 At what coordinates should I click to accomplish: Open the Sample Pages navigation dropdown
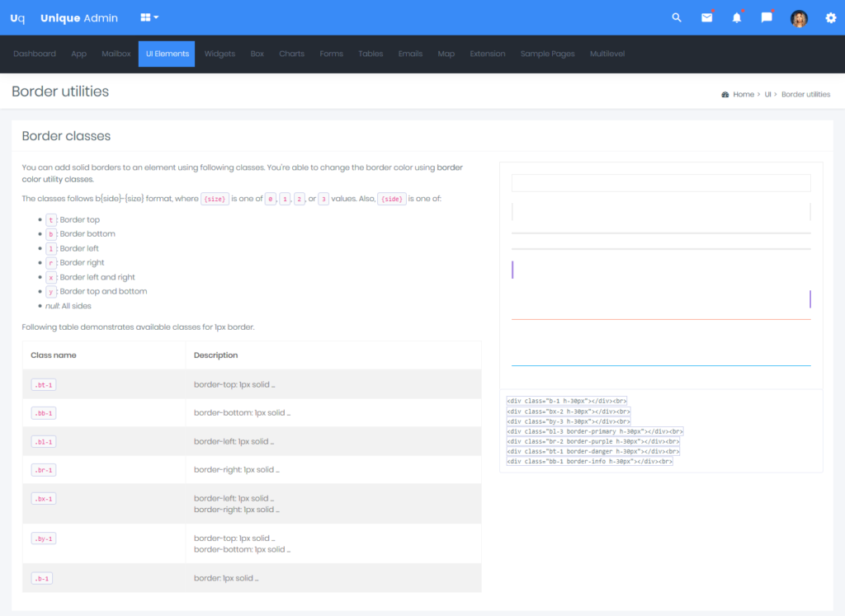(x=547, y=53)
